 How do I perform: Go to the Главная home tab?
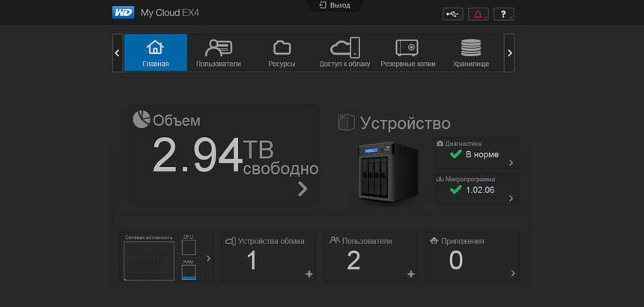(x=156, y=52)
